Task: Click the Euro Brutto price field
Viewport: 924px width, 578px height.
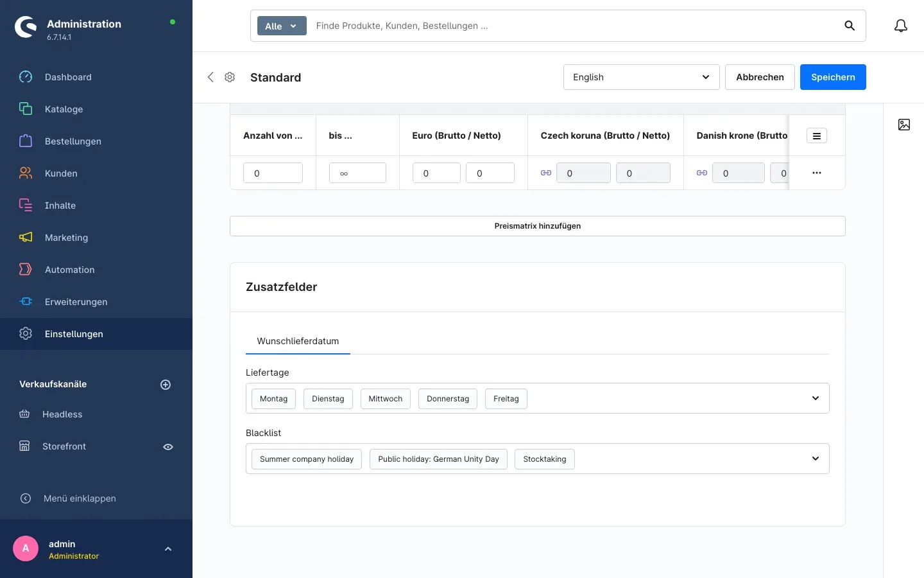Action: tap(436, 173)
